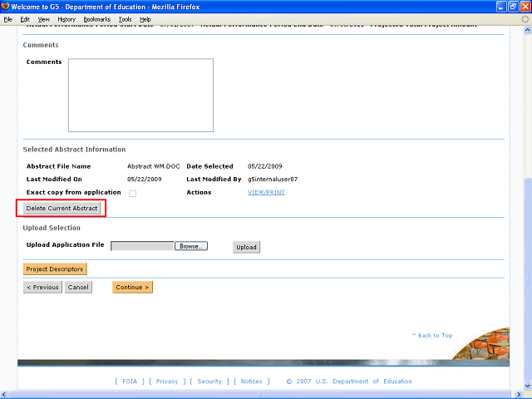Go to the Previous page
This screenshot has width=532, height=399.
pos(42,287)
